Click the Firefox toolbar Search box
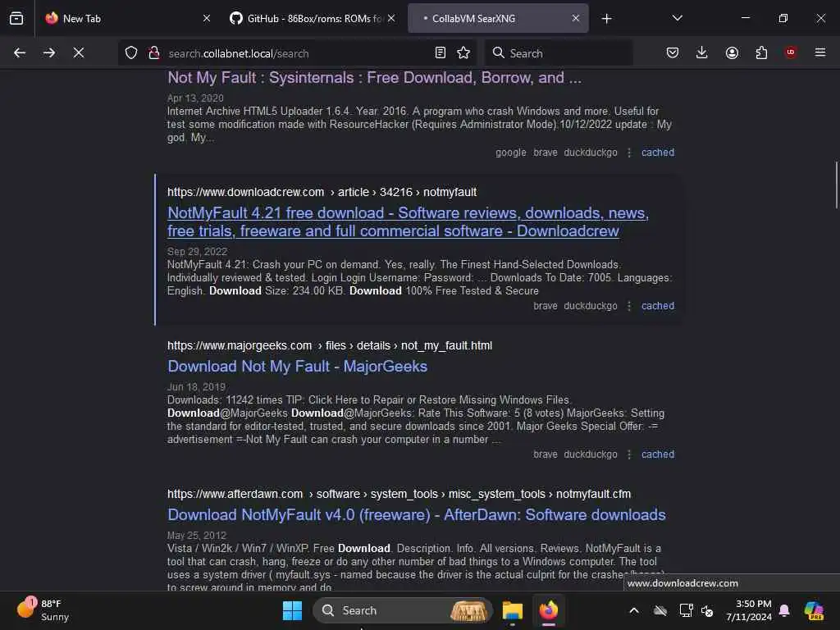The width and height of the screenshot is (840, 630). pos(558,53)
